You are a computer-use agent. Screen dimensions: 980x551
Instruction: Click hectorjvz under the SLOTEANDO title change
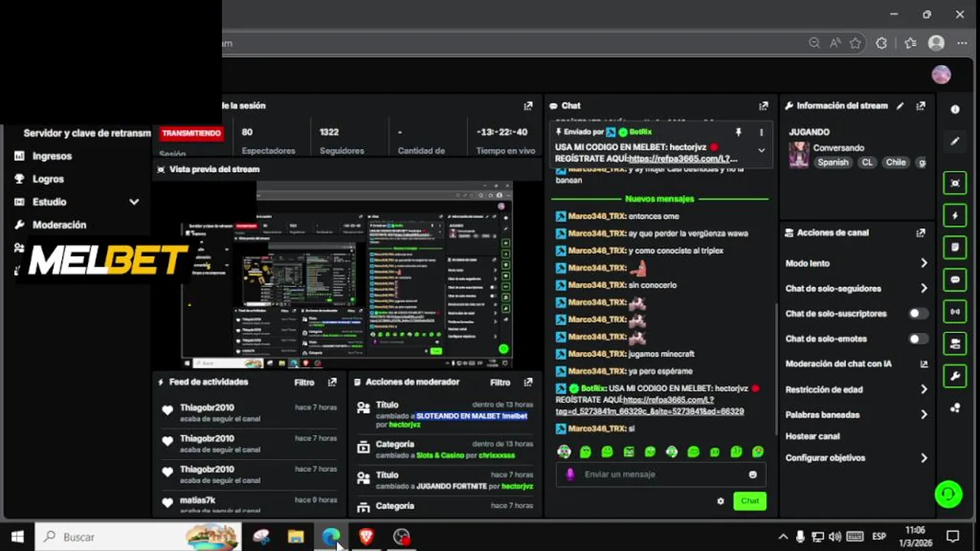coord(404,424)
